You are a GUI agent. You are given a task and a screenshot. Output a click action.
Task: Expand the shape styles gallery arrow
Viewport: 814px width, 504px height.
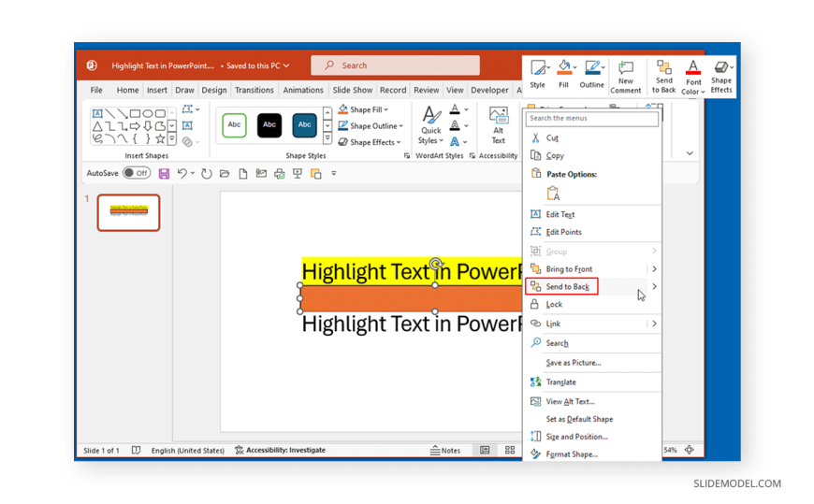pyautogui.click(x=327, y=138)
